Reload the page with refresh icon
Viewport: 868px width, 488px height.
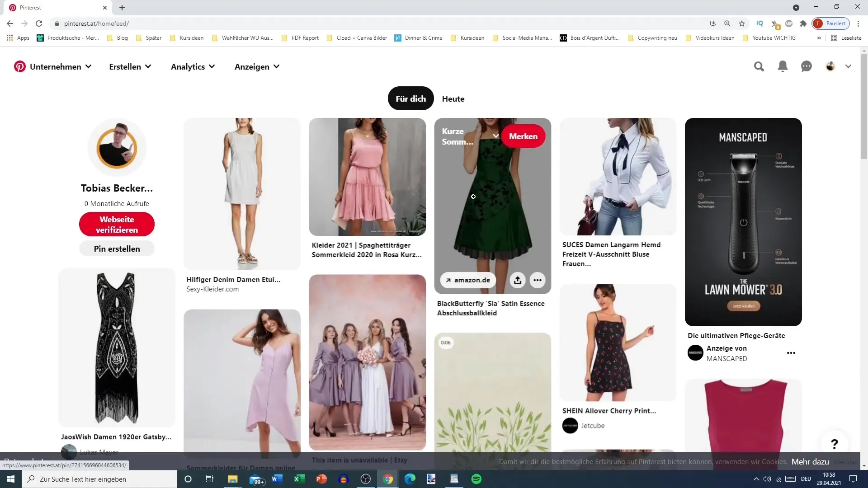coord(39,23)
